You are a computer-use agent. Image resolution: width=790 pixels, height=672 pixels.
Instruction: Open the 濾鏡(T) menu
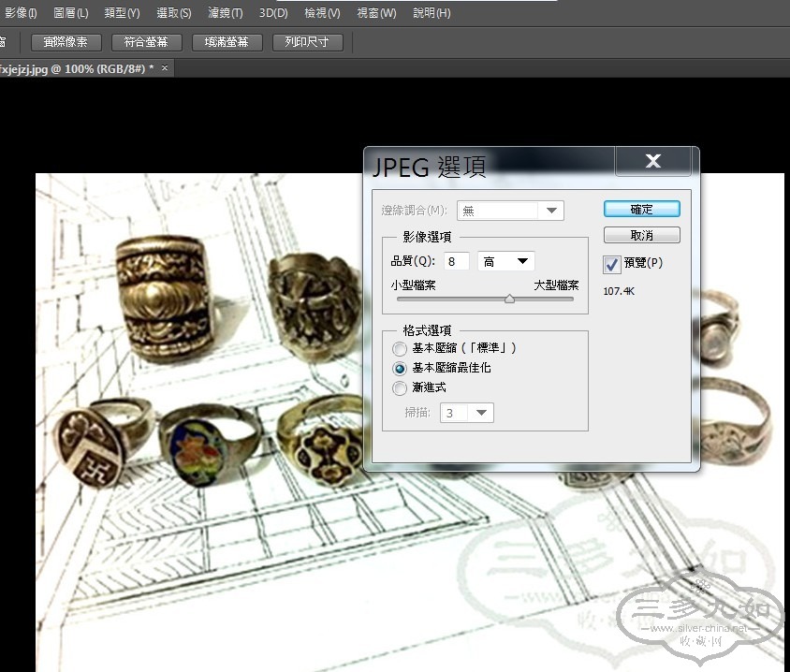click(224, 13)
